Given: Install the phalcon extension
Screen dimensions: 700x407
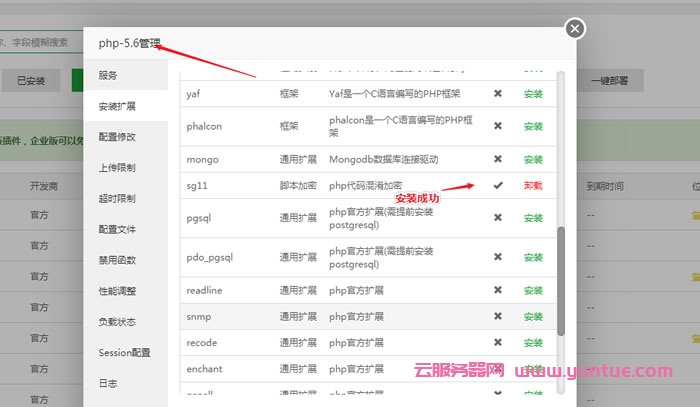Looking at the screenshot, I should 533,127.
